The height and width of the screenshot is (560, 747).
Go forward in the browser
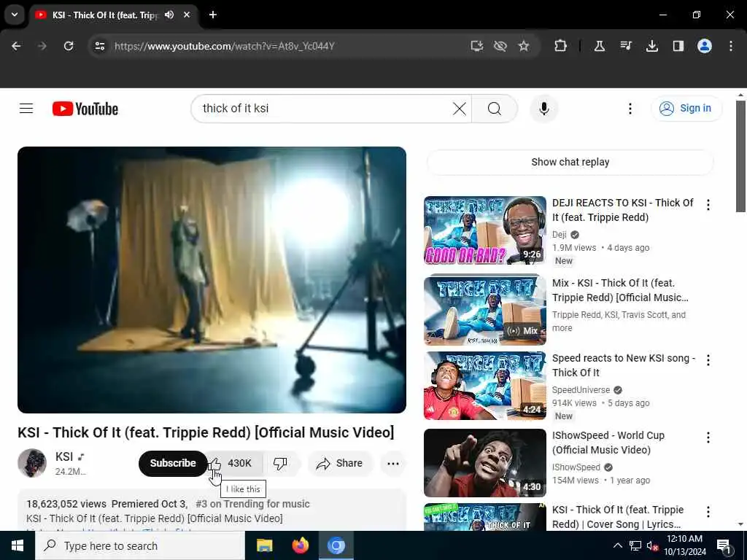[42, 46]
